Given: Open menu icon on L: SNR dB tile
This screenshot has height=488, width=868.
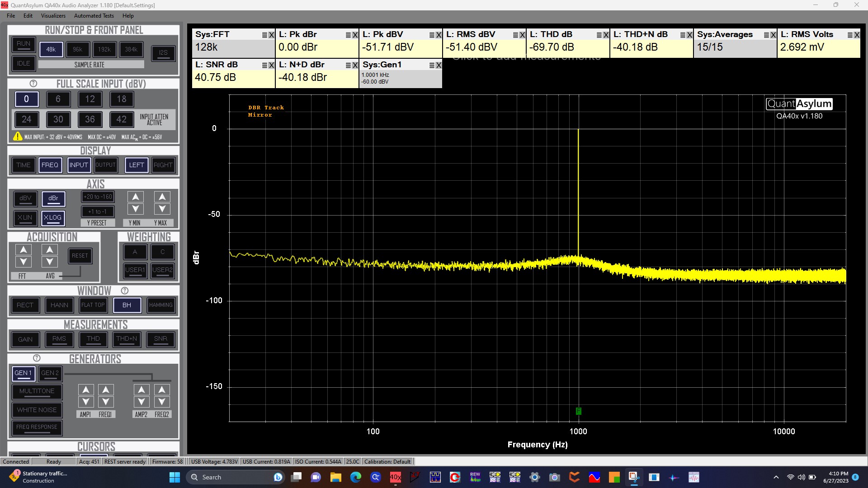Looking at the screenshot, I should pos(264,65).
